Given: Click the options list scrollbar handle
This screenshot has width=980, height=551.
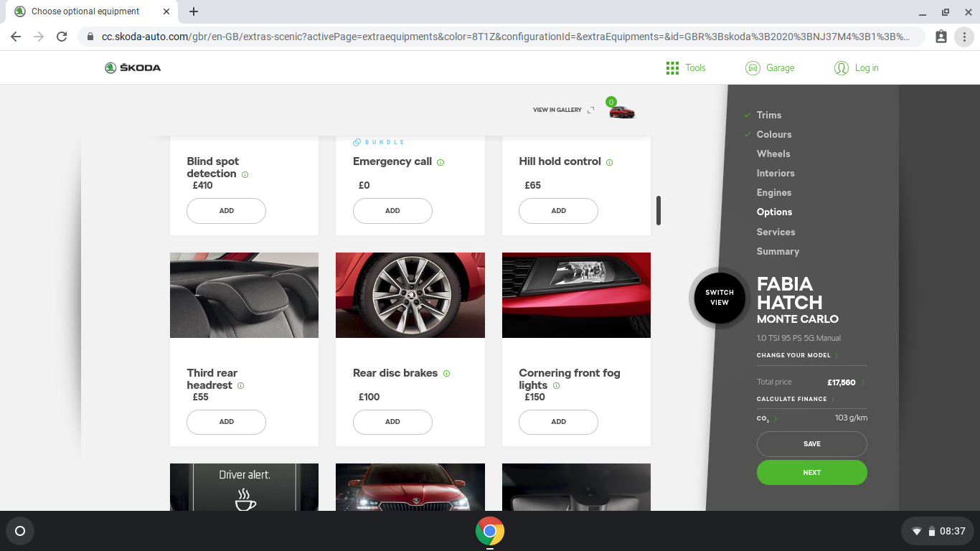Looking at the screenshot, I should (659, 210).
